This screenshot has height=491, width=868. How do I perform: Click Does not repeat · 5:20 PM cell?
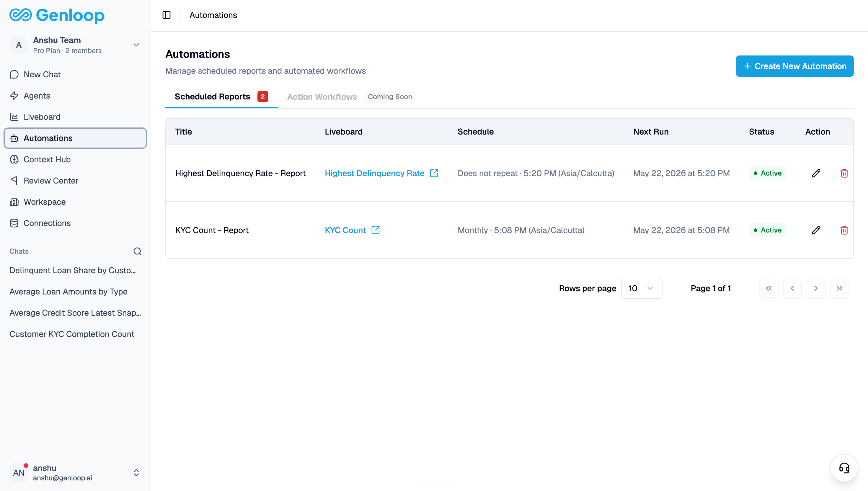[536, 173]
